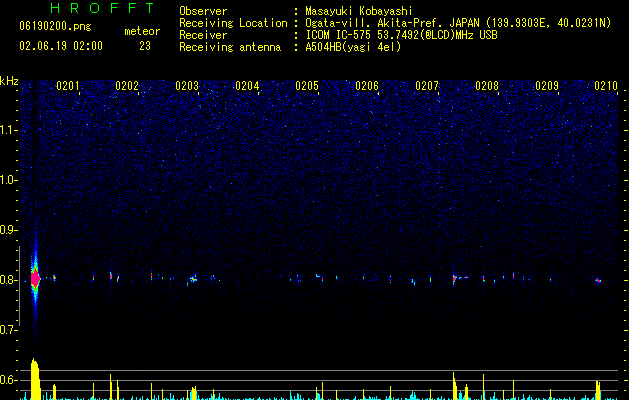Click the 0210 time marker
The width and height of the screenshot is (629, 400).
[x=606, y=85]
